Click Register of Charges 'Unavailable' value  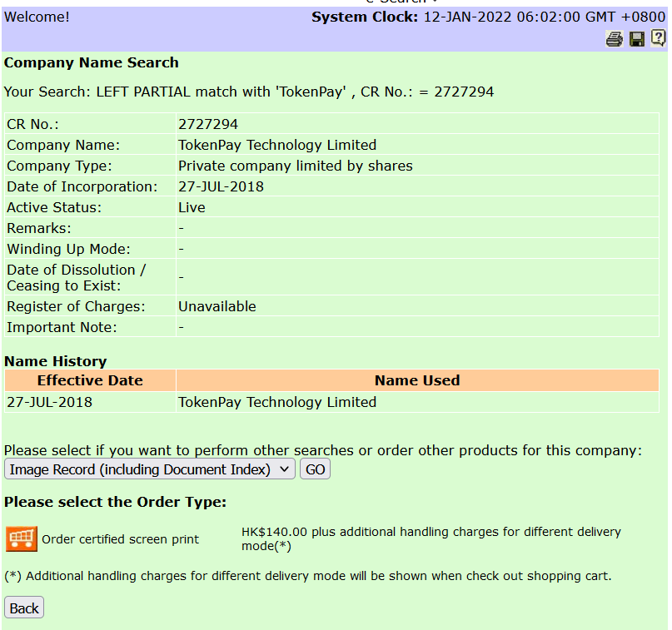click(x=217, y=306)
